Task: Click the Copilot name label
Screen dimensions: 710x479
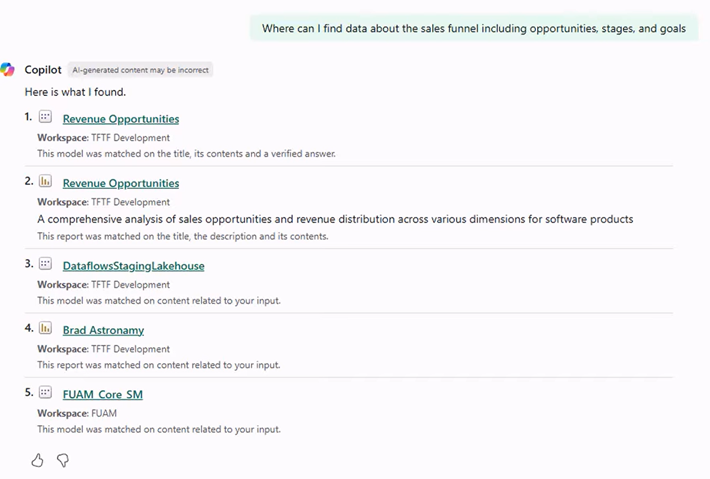Action: [43, 70]
